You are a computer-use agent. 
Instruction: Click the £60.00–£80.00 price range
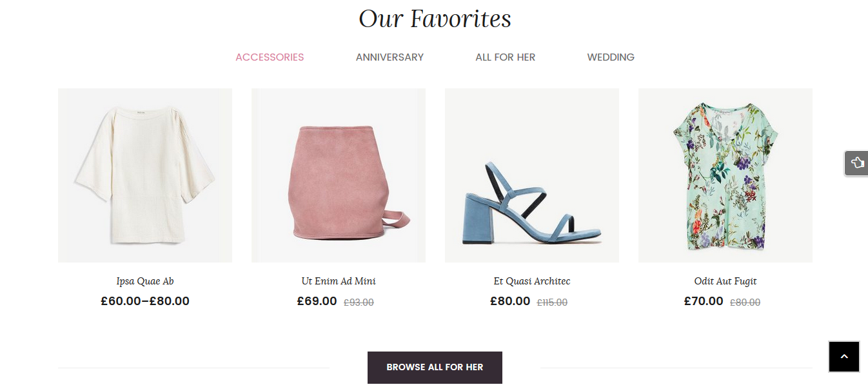(145, 301)
